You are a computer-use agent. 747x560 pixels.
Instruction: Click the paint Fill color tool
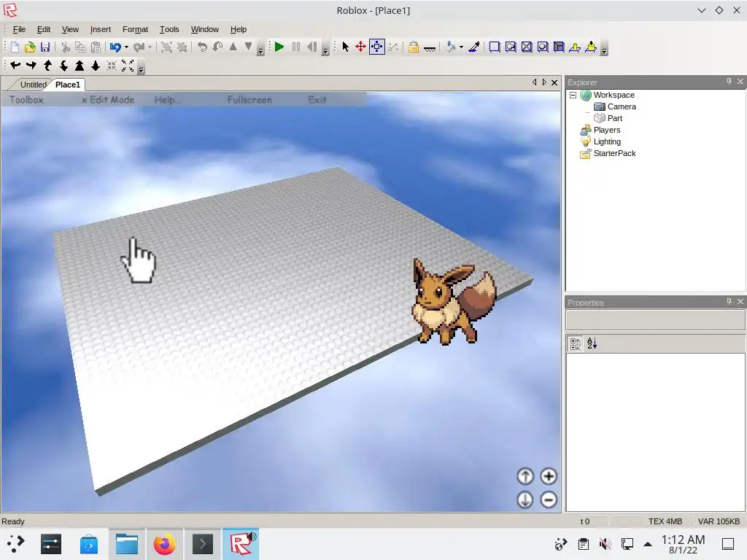450,47
